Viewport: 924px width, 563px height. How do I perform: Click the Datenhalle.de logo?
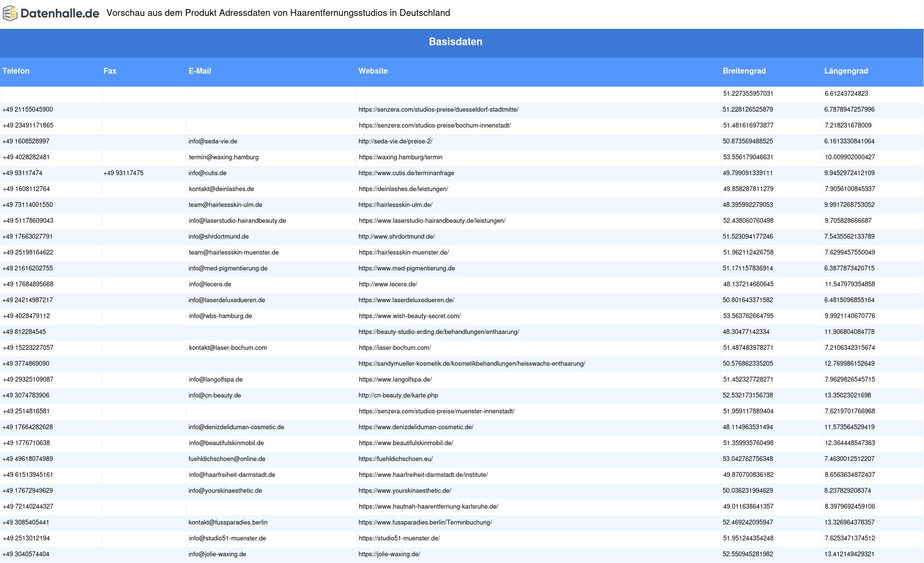51,13
